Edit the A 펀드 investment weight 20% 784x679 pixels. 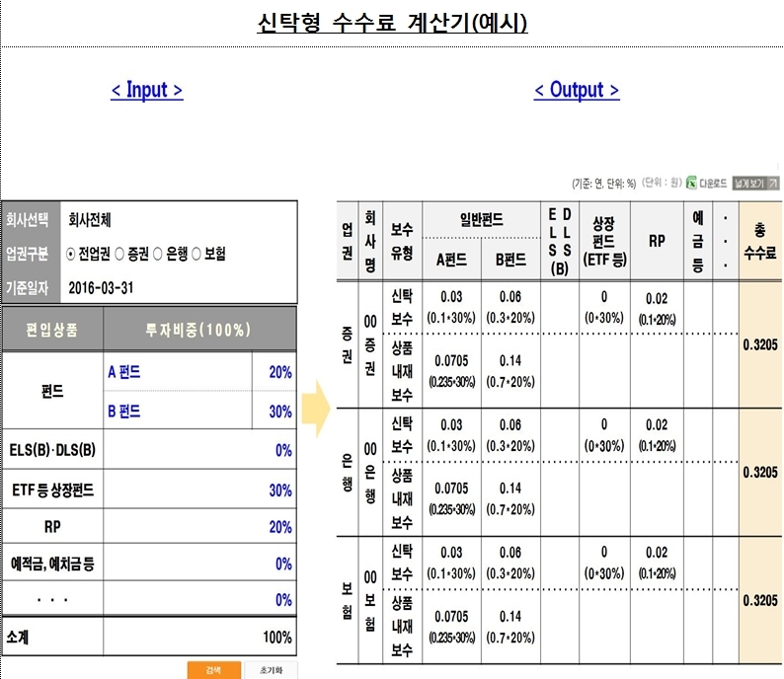click(x=279, y=372)
